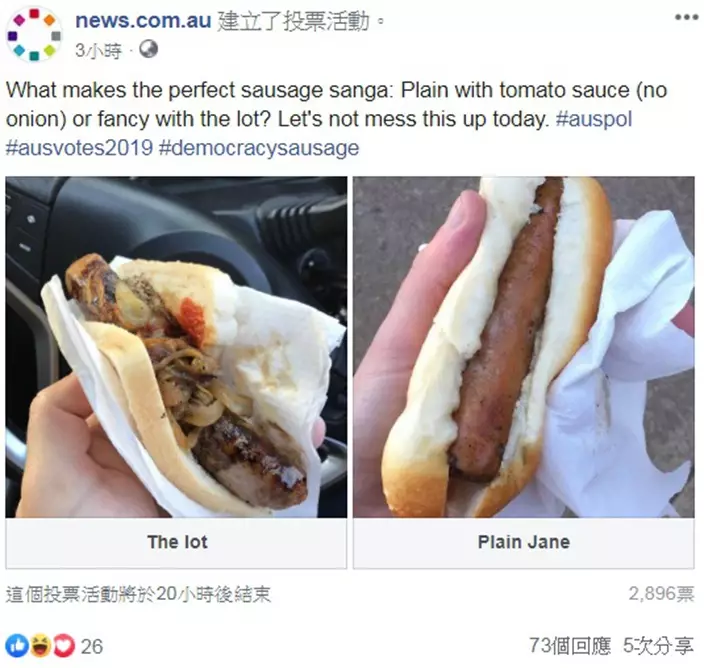Open the reactions count of 26
This screenshot has height=668, width=704.
[x=92, y=646]
